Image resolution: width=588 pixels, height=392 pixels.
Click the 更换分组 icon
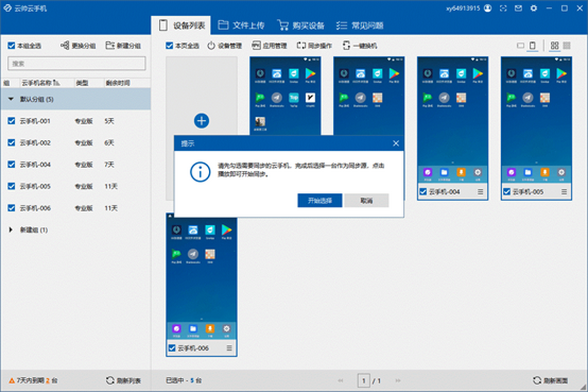point(65,46)
